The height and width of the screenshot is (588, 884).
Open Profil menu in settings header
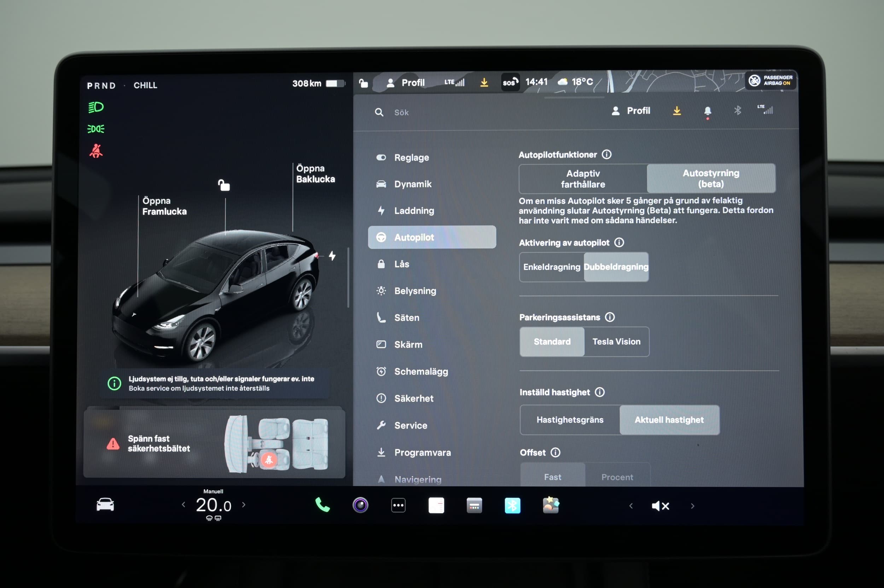click(631, 111)
